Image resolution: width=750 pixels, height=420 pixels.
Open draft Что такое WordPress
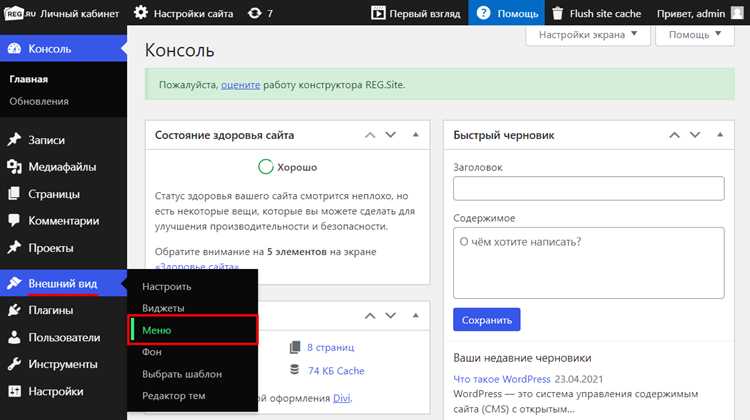[502, 379]
